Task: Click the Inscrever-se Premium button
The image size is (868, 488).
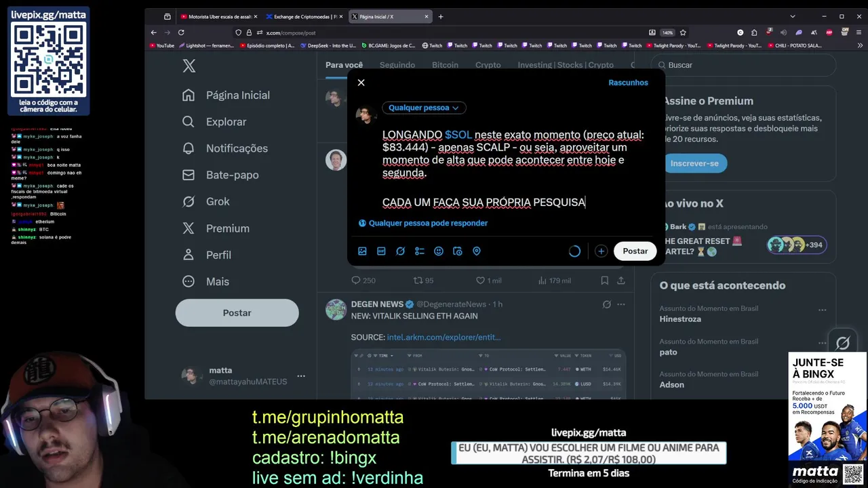Action: point(695,163)
